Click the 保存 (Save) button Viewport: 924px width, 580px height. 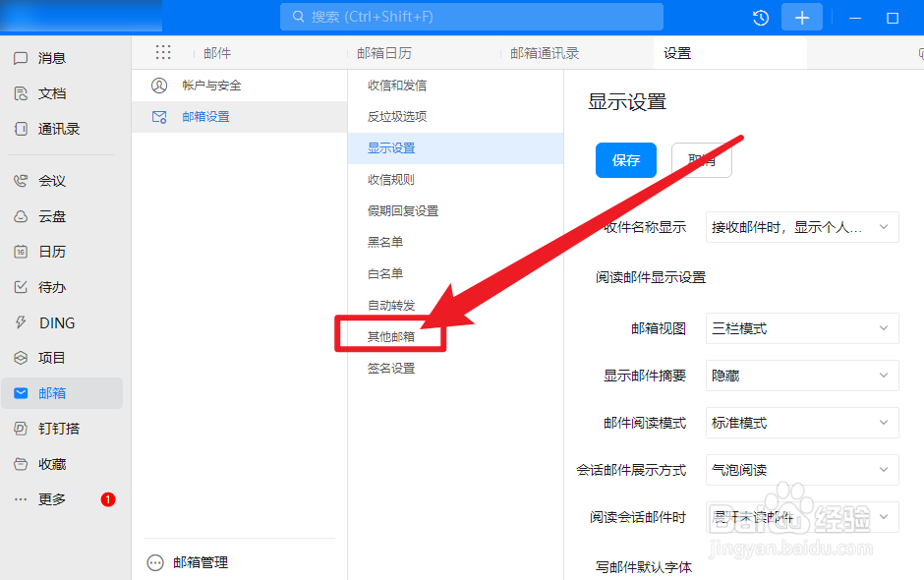[625, 160]
